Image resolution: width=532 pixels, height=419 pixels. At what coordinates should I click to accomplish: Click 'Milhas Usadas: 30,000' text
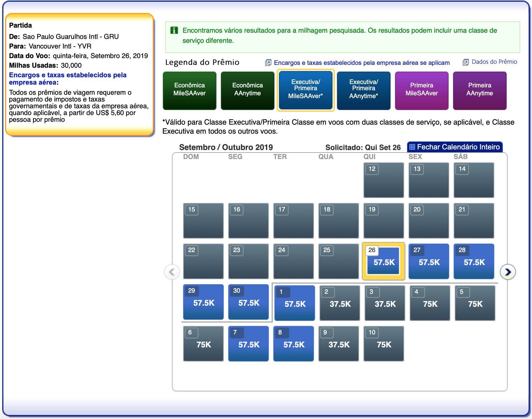tap(45, 65)
